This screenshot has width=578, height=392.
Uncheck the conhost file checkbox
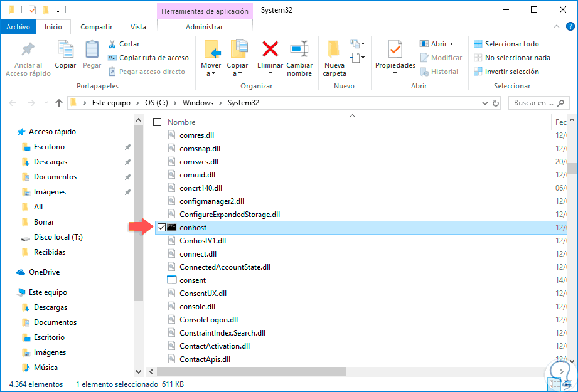click(x=161, y=227)
